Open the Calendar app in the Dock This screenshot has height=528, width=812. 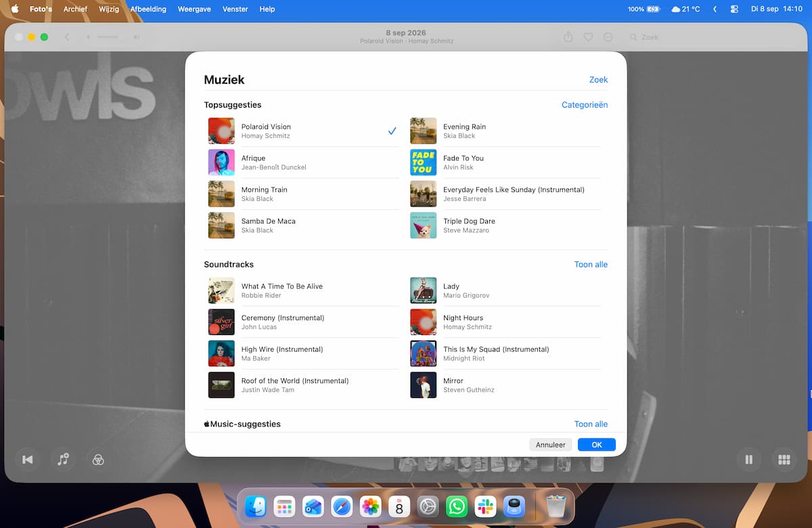[399, 506]
